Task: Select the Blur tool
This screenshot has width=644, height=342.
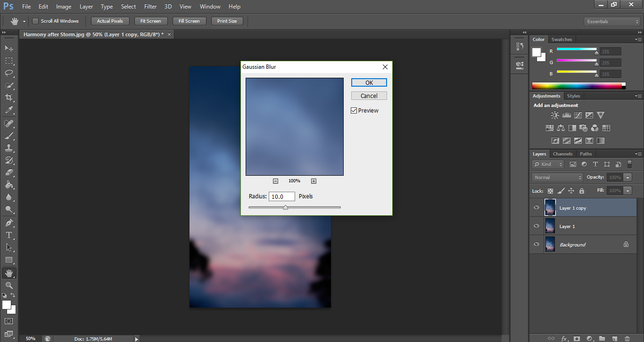Action: (x=9, y=197)
